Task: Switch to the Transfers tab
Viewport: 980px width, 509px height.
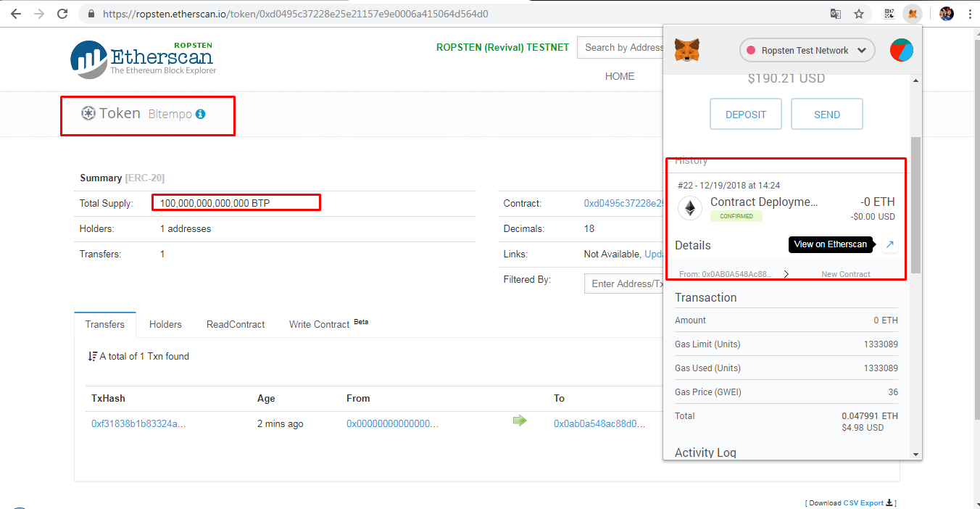Action: [x=105, y=324]
